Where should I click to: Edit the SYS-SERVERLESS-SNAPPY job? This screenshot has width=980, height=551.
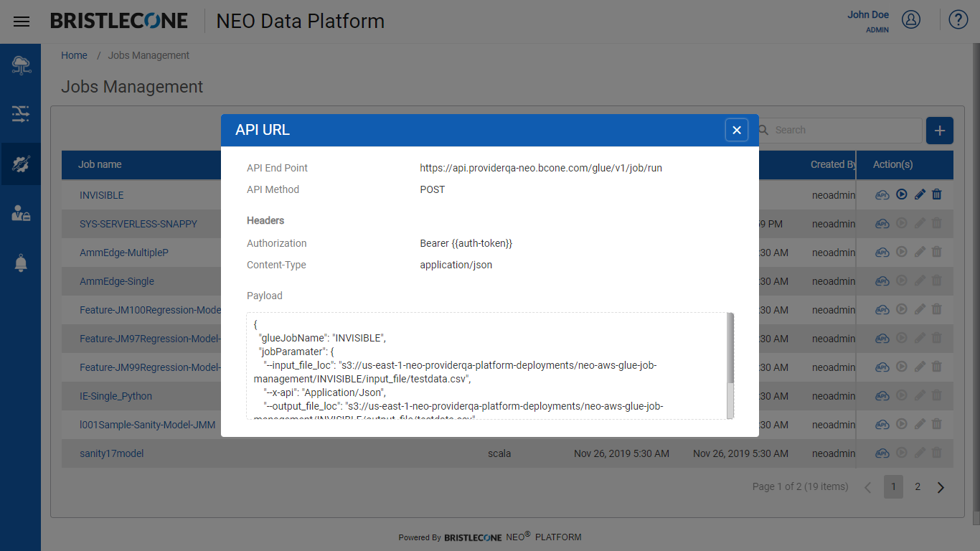pos(920,223)
